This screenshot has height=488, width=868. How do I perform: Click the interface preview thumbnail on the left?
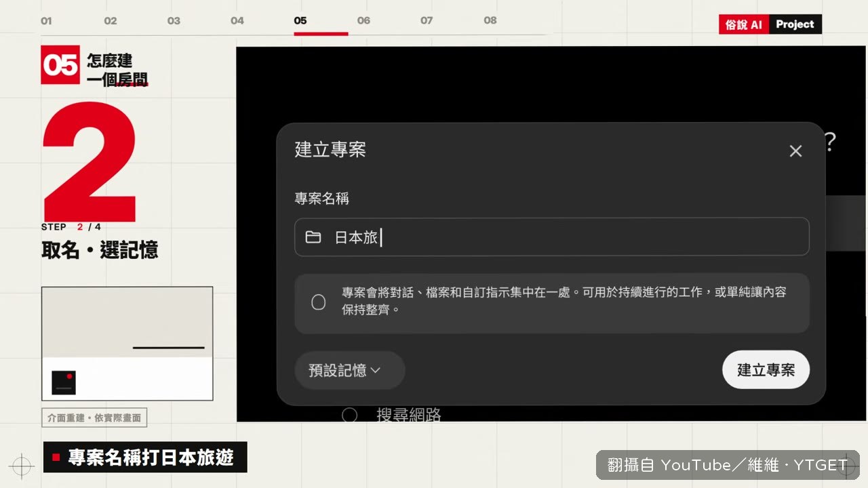pyautogui.click(x=127, y=344)
